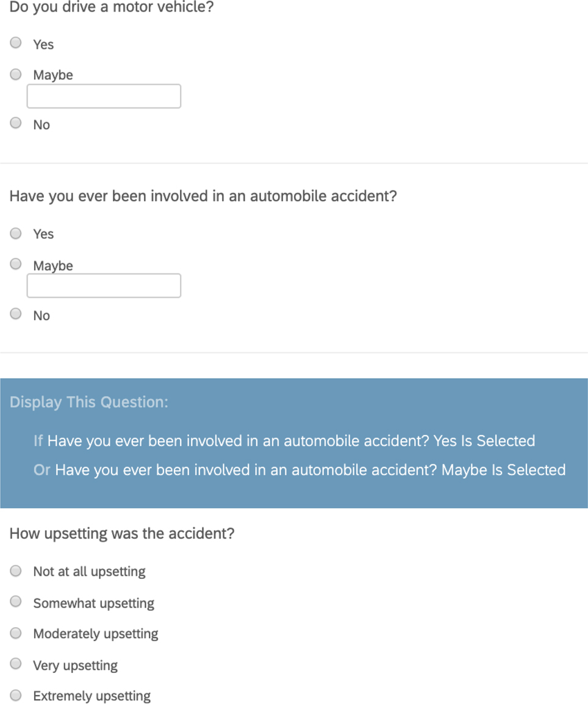588x704 pixels.
Task: Select Yes for driving a motor vehicle
Action: click(16, 43)
